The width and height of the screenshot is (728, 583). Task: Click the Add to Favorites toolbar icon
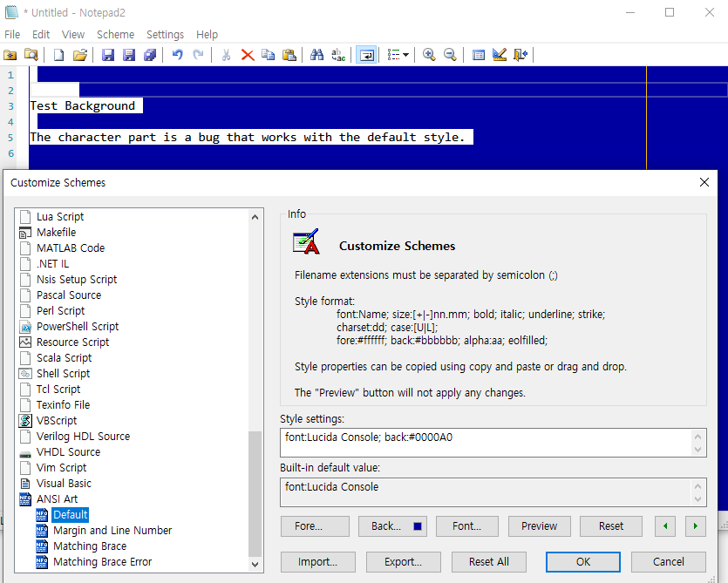[x=10, y=55]
